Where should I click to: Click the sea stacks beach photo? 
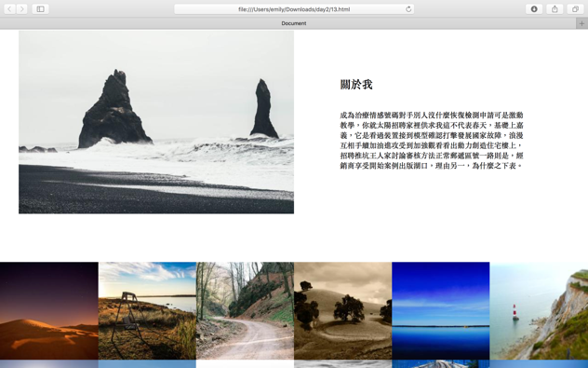156,122
